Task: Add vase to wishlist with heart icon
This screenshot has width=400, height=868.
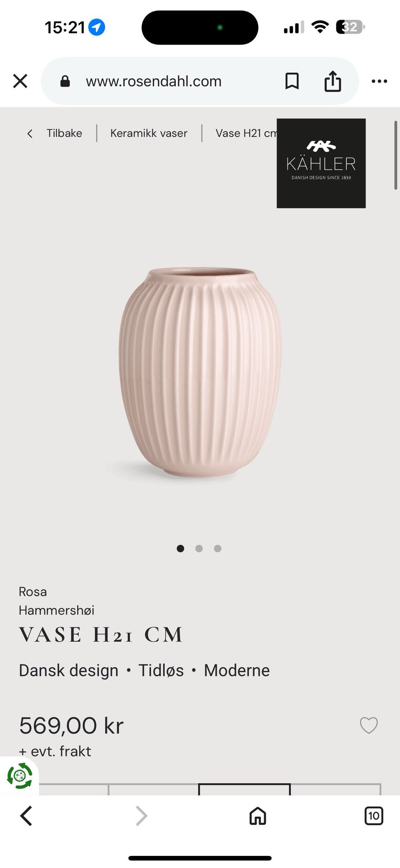Action: click(369, 725)
